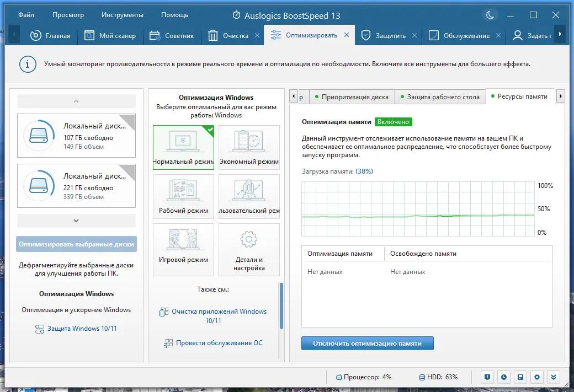Open the Задать вопрос tab
Image resolution: width=574 pixels, height=392 pixels.
tap(532, 35)
